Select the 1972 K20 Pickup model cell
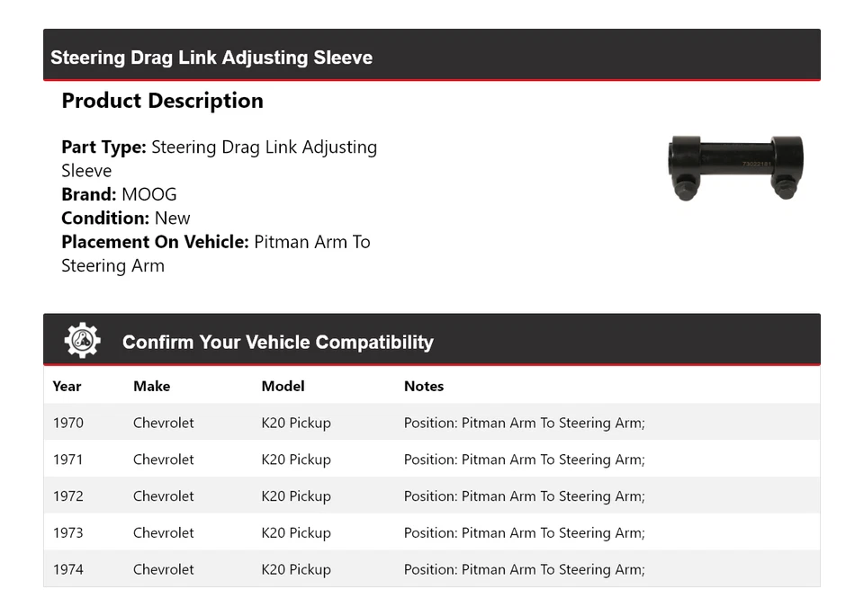This screenshot has width=864, height=616. point(296,496)
